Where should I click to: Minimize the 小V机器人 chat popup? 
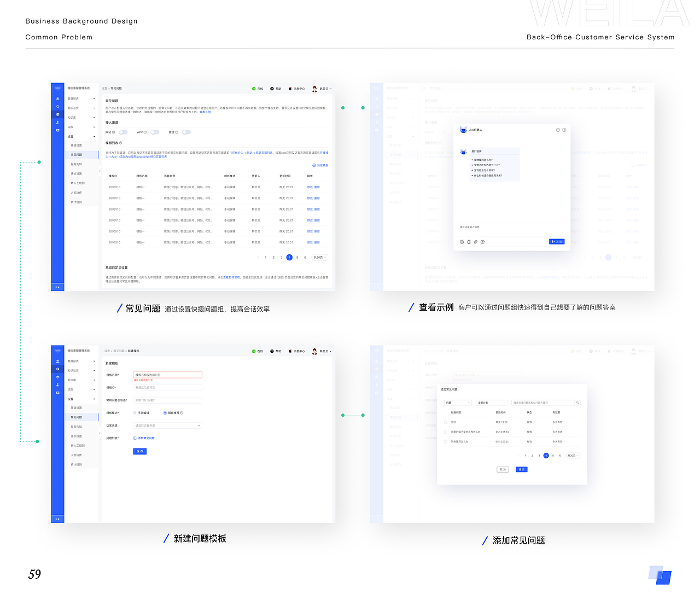[x=558, y=130]
